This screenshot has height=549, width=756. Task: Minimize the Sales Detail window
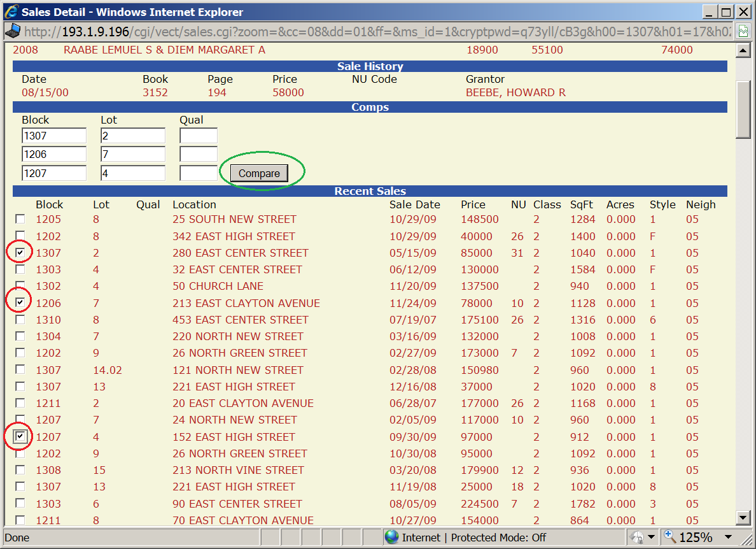pyautogui.click(x=709, y=11)
